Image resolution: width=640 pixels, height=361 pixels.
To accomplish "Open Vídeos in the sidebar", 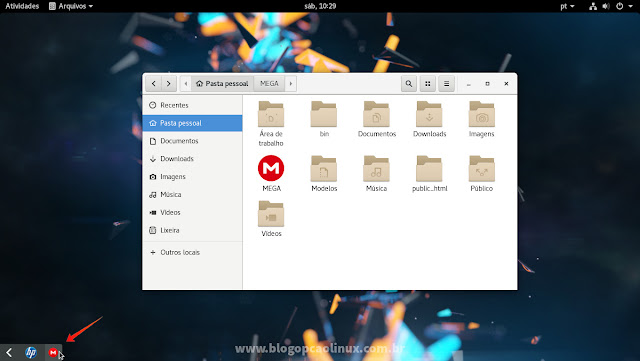I will [x=192, y=212].
